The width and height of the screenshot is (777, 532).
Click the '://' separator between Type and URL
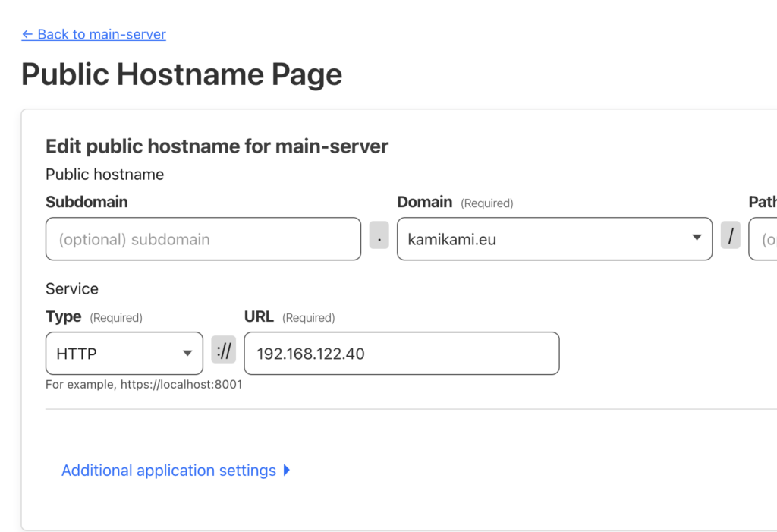click(x=224, y=350)
